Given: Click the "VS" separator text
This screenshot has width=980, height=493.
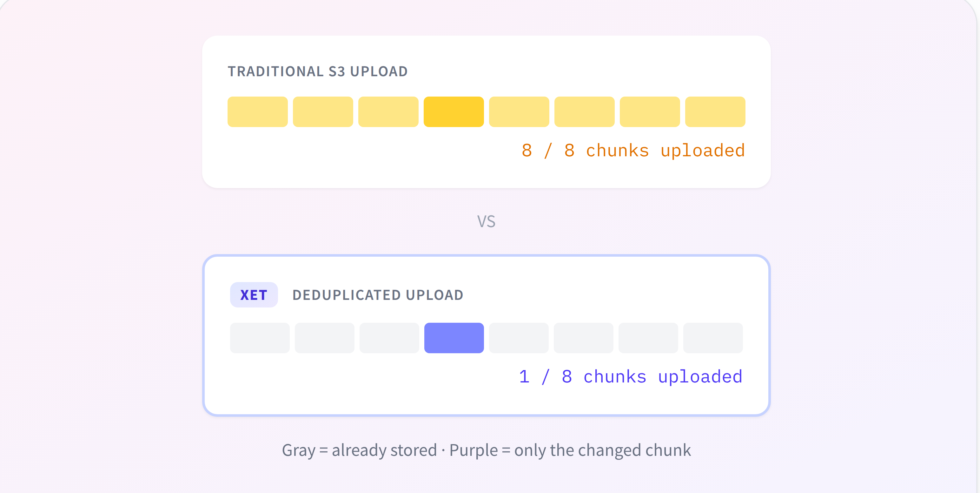Looking at the screenshot, I should point(486,222).
